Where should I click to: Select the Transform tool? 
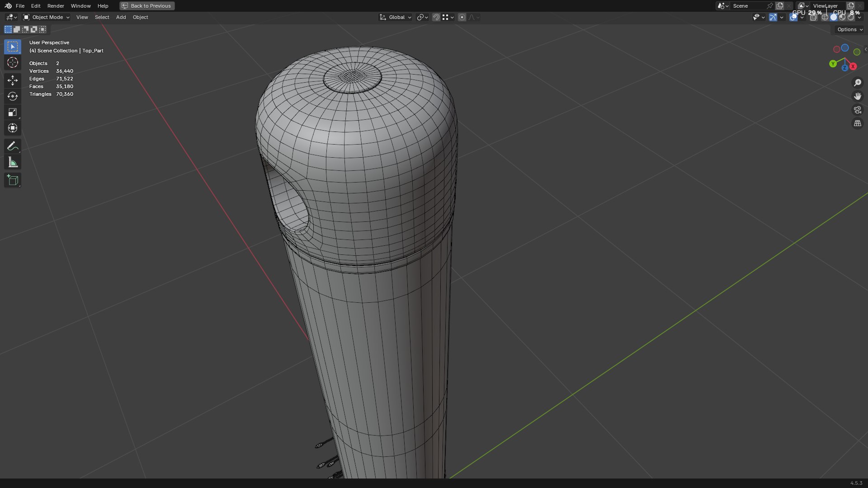click(13, 128)
